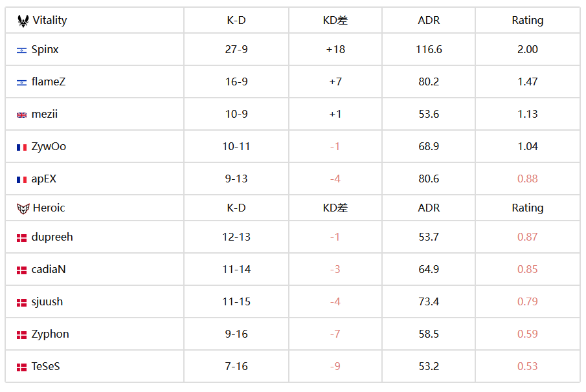Click the K-D header in Vitality table
Viewport: 586px width, 392px height.
pos(236,20)
